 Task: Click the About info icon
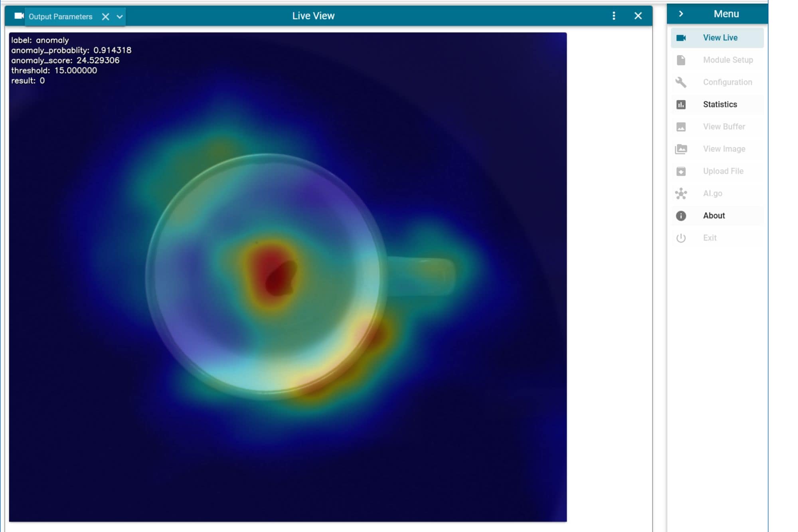coord(681,216)
